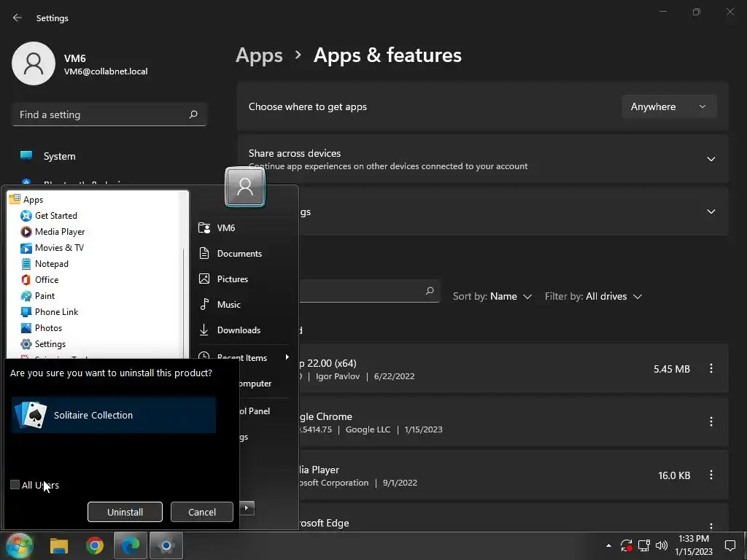Launch Media Player from the Apps list
747x560 pixels.
point(60,232)
